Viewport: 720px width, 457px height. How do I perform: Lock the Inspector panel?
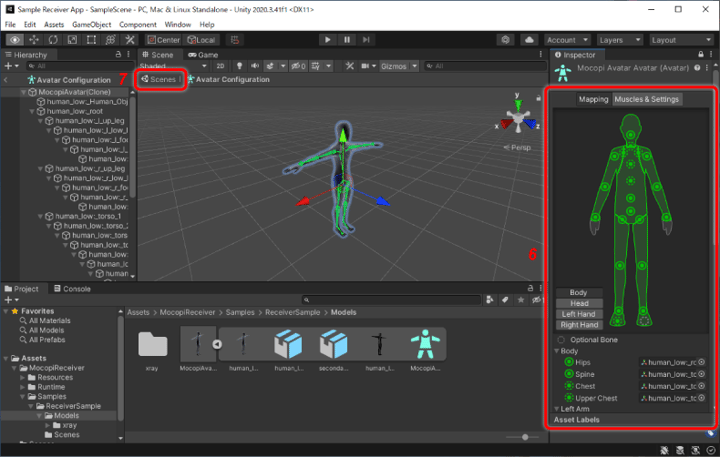pyautogui.click(x=701, y=55)
